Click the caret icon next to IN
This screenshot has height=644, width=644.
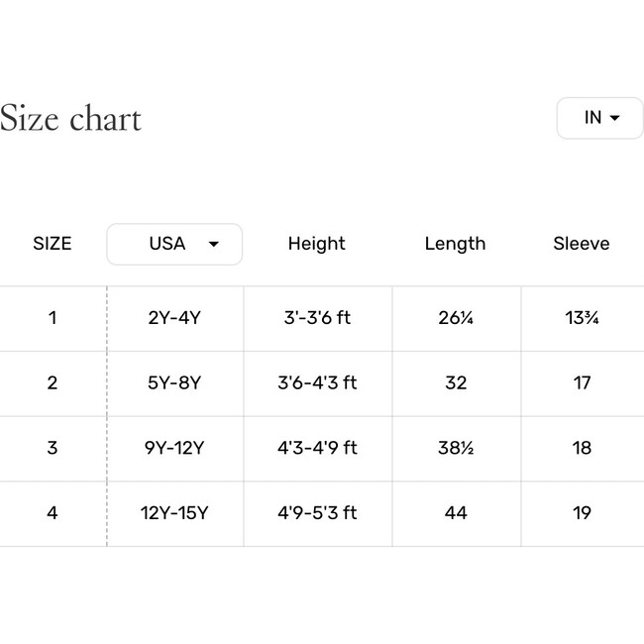point(615,118)
